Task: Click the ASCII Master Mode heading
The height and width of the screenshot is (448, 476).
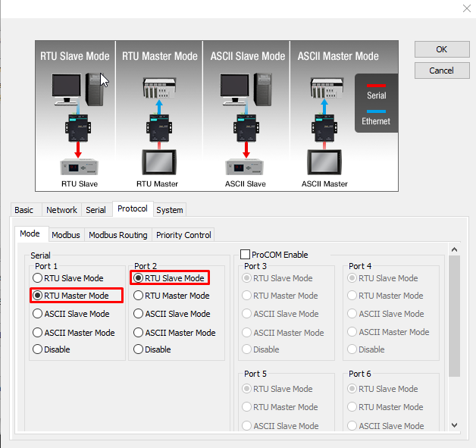Action: 338,56
